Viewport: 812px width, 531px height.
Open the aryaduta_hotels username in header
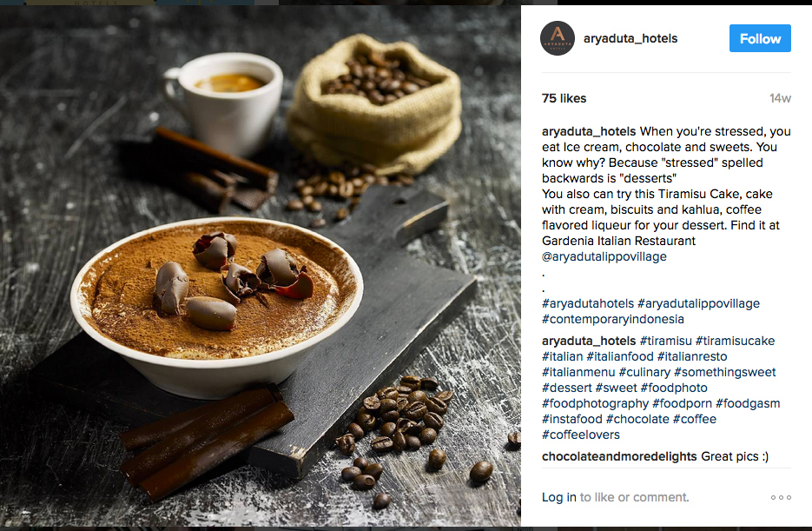[x=630, y=38]
